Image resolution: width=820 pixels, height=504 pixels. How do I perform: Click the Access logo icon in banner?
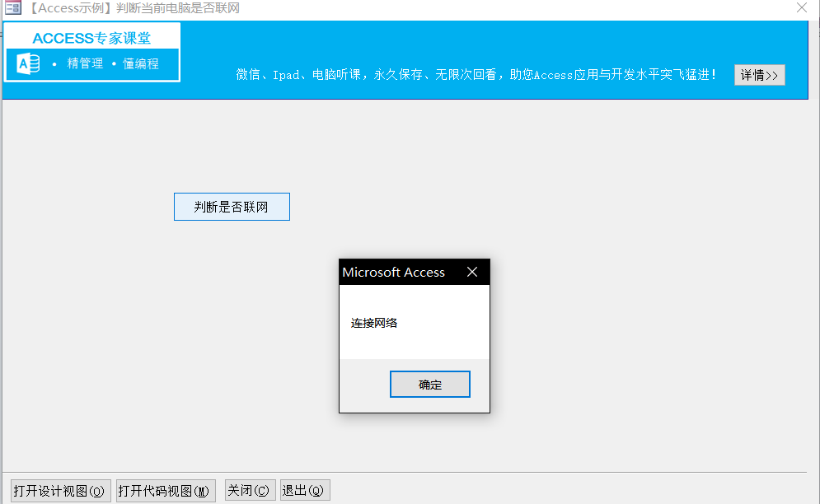28,63
